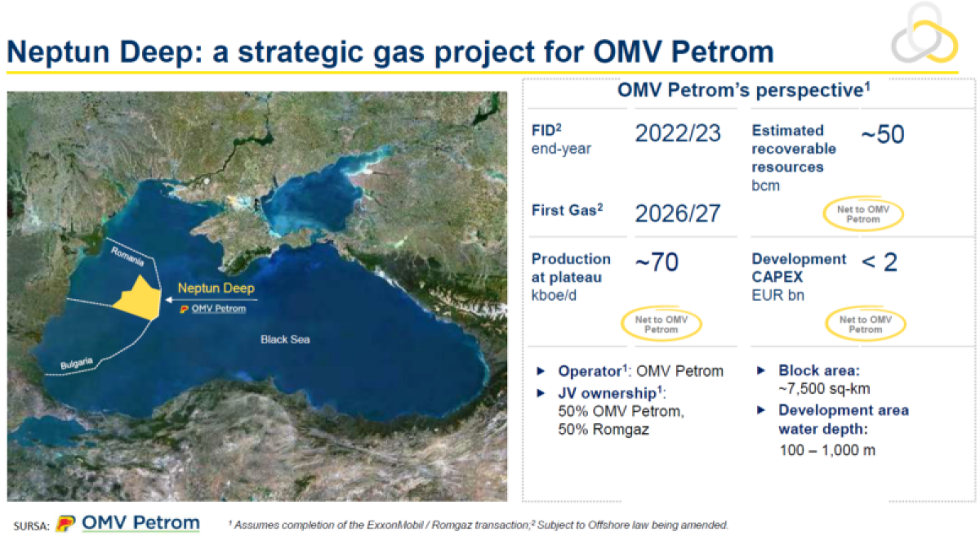Image resolution: width=980 pixels, height=541 pixels.
Task: Click the Romania label on the map
Action: point(126,257)
